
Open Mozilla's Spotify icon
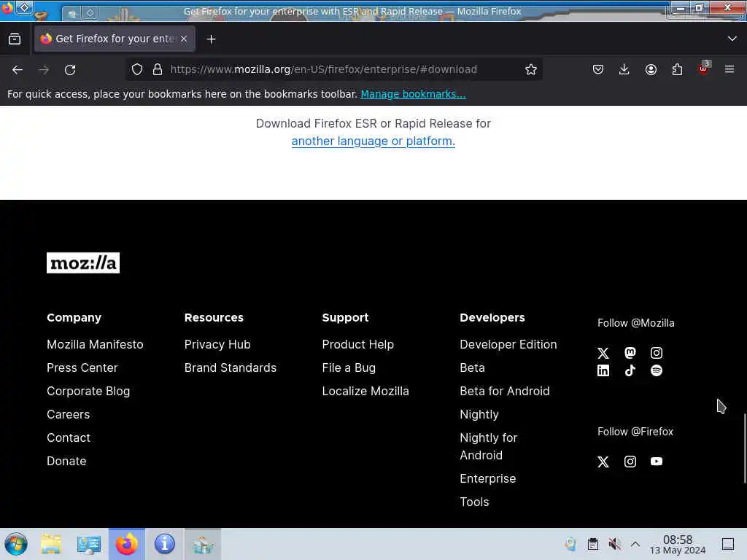[657, 370]
